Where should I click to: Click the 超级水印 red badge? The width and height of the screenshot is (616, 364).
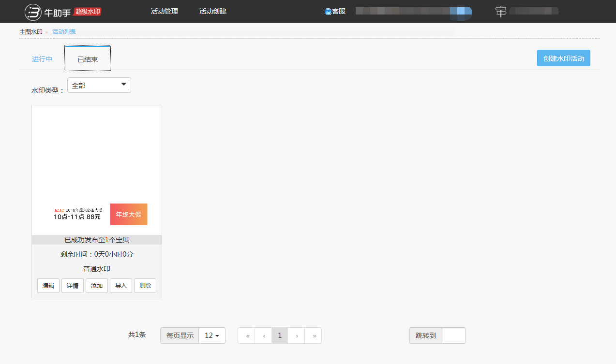point(87,11)
